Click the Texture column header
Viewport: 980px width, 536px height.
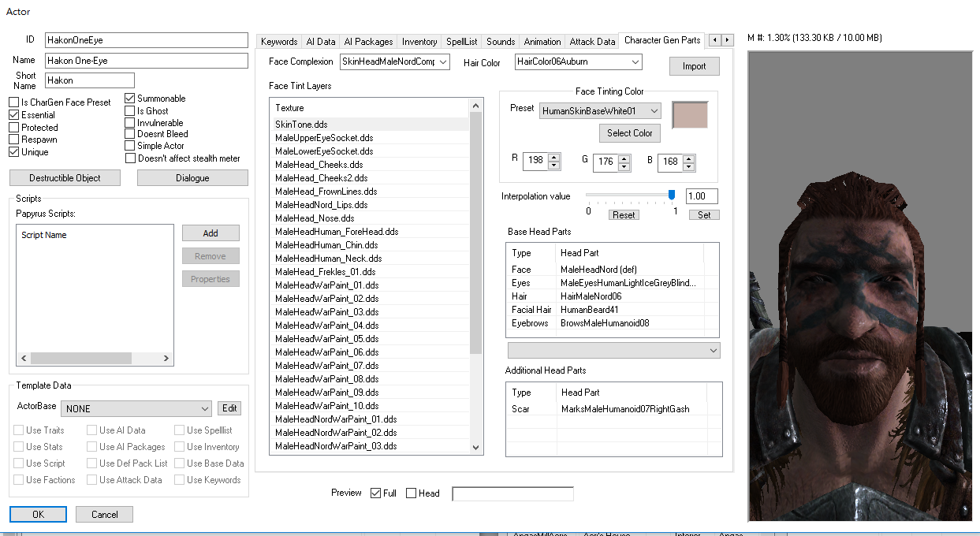tap(371, 108)
